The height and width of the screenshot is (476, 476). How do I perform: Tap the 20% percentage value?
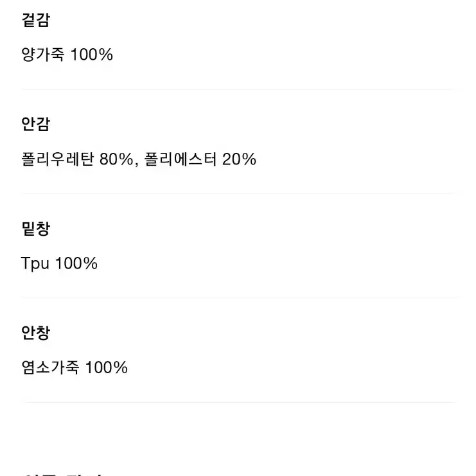click(x=239, y=159)
